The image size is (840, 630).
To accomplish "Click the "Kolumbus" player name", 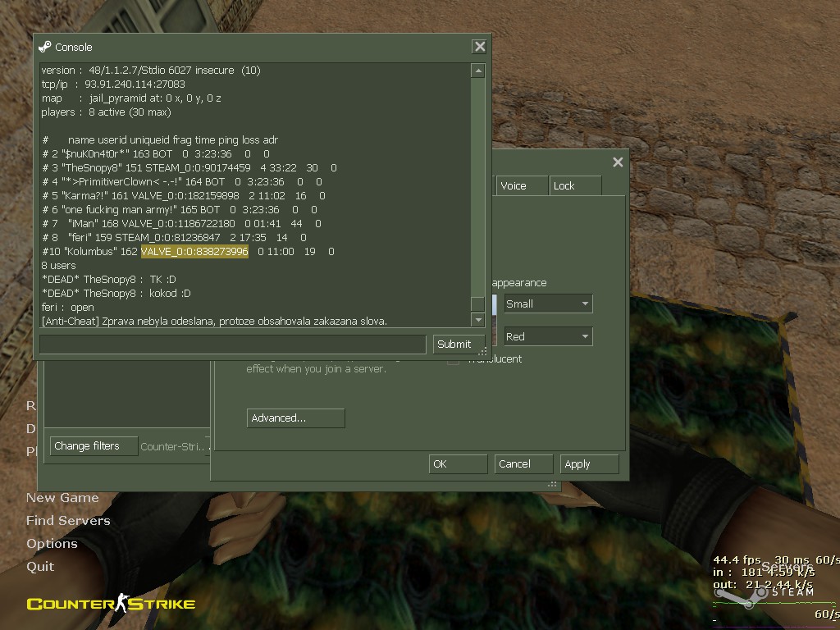I will pos(89,252).
